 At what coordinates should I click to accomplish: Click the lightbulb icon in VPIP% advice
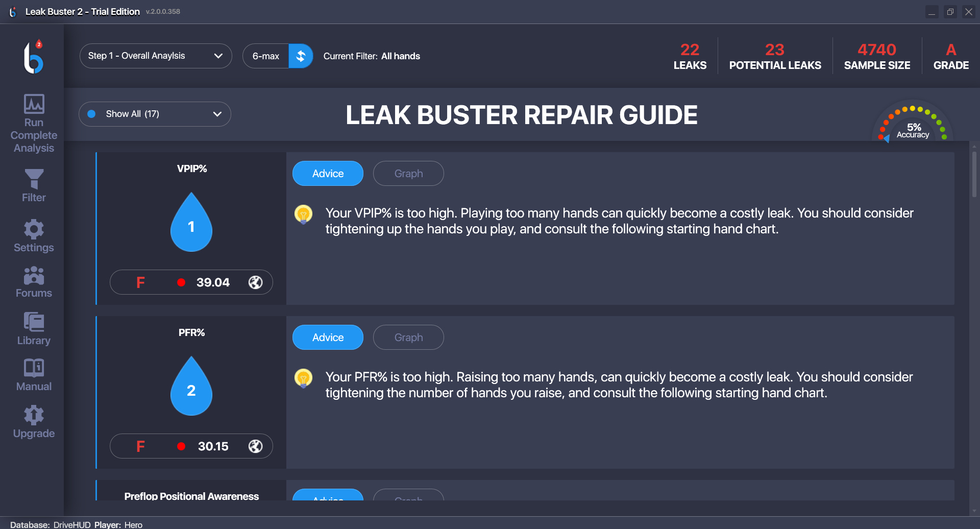tap(303, 214)
